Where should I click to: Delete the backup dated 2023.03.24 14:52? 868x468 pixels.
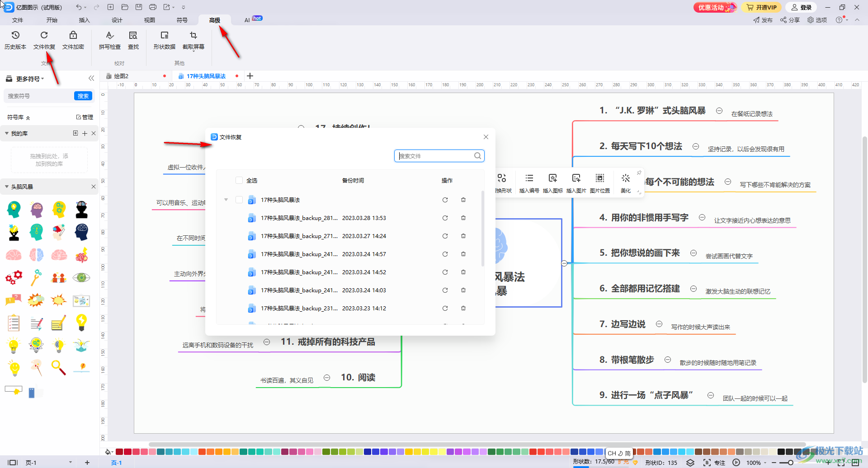click(x=463, y=272)
